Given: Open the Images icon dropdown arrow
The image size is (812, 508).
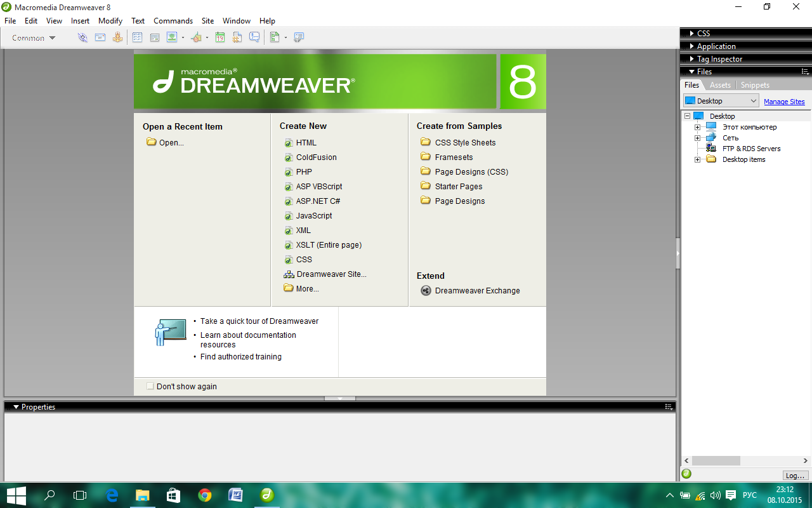Looking at the screenshot, I should [183, 37].
